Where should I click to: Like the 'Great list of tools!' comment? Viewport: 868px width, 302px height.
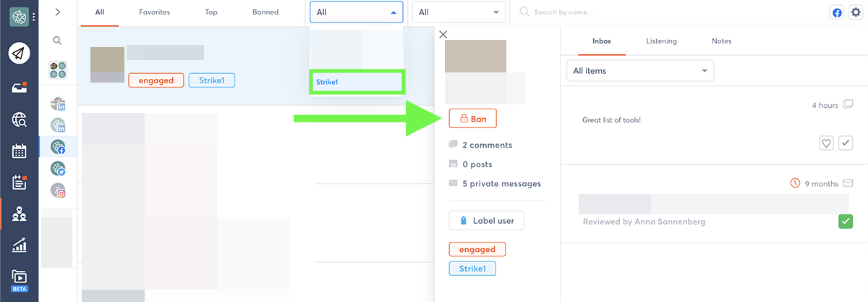826,143
